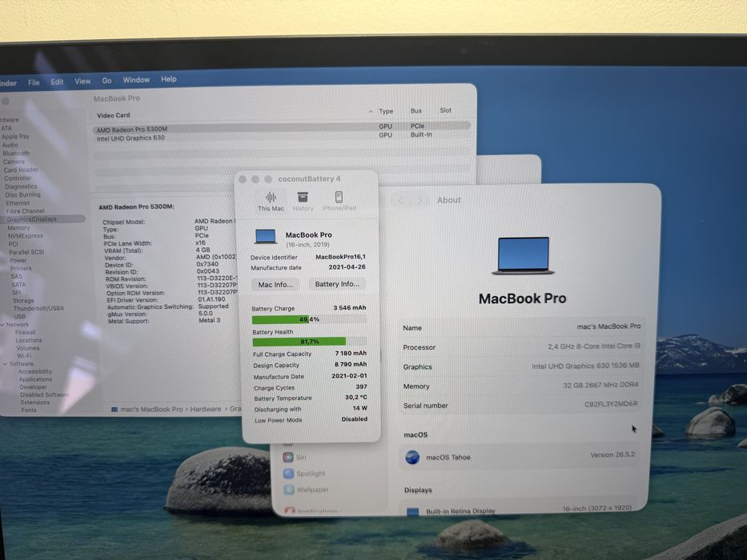
Task: Select Disc Burning in sidebar
Action: coord(22,194)
